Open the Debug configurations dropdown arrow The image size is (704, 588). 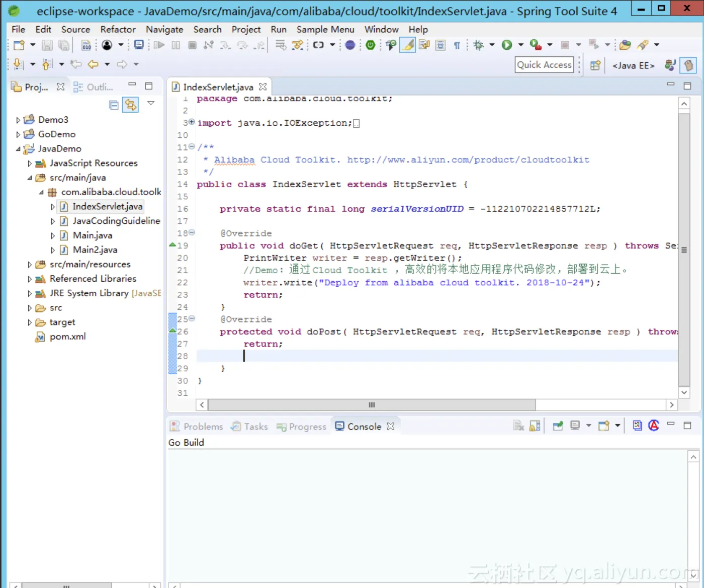[492, 45]
